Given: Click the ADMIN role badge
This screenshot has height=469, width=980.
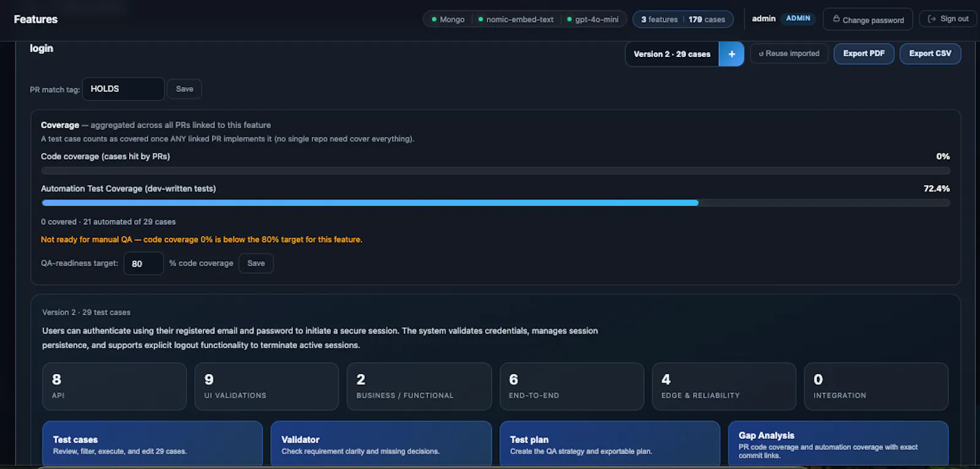Looking at the screenshot, I should click(798, 18).
